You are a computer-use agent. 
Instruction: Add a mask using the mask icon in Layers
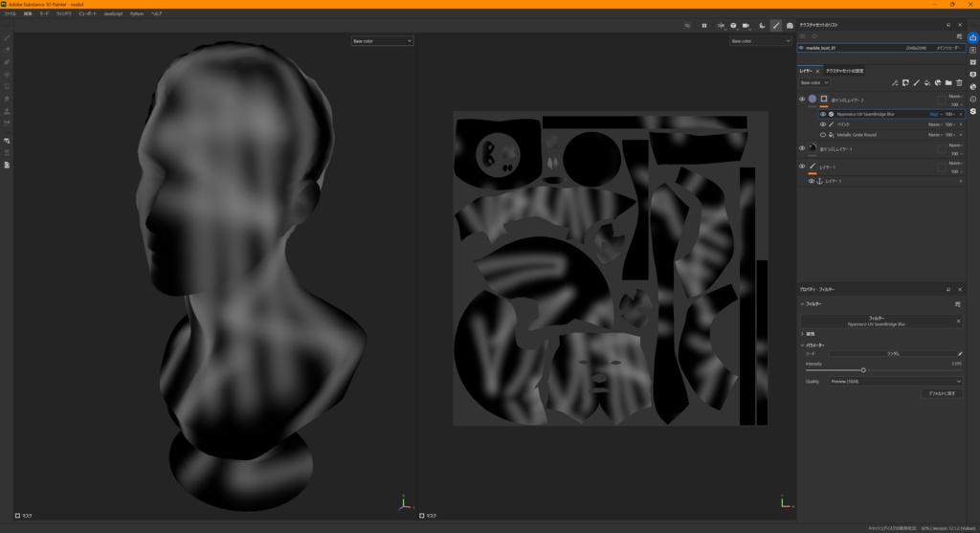pyautogui.click(x=905, y=82)
